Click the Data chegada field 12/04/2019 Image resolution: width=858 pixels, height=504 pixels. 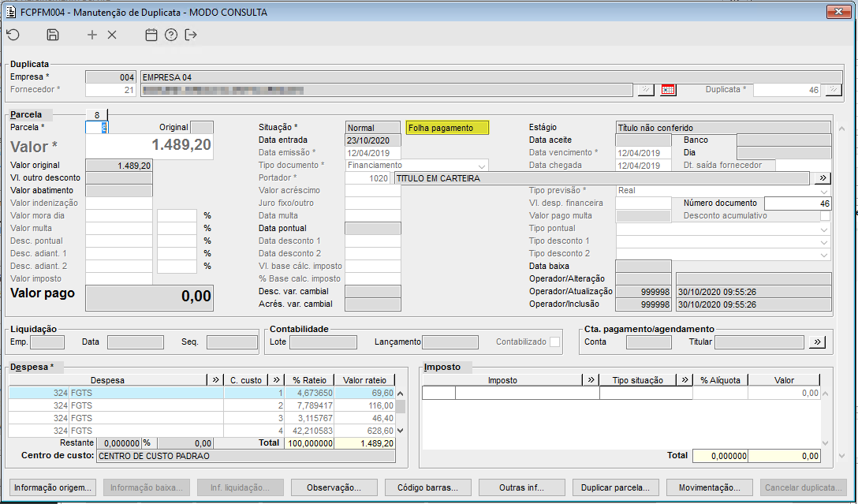point(643,166)
